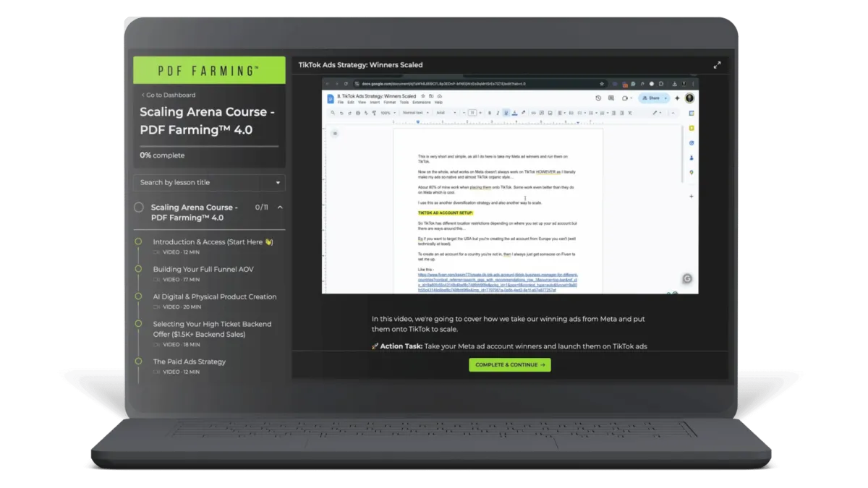Open Building Your Full Funnel AOV lesson
This screenshot has width=868, height=488.
203,269
